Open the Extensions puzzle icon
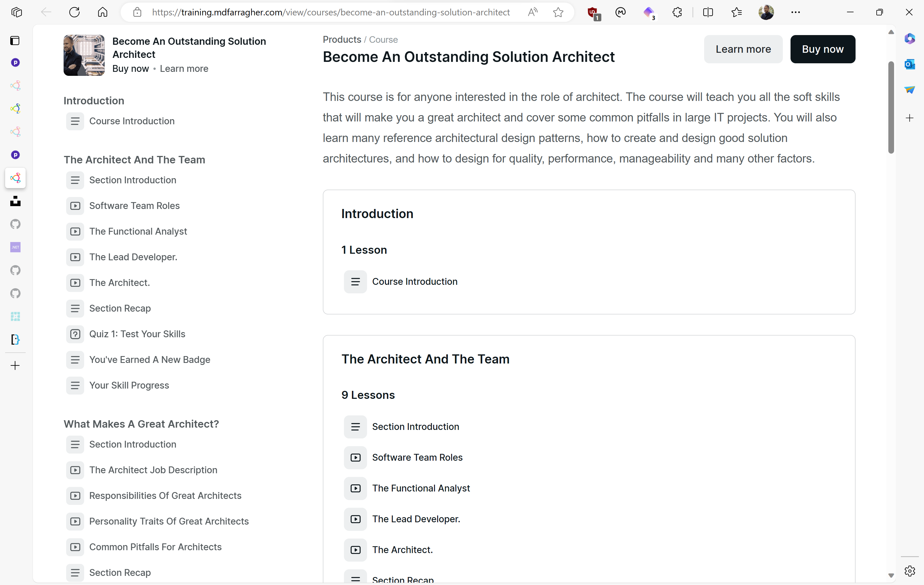924x585 pixels. (x=677, y=12)
